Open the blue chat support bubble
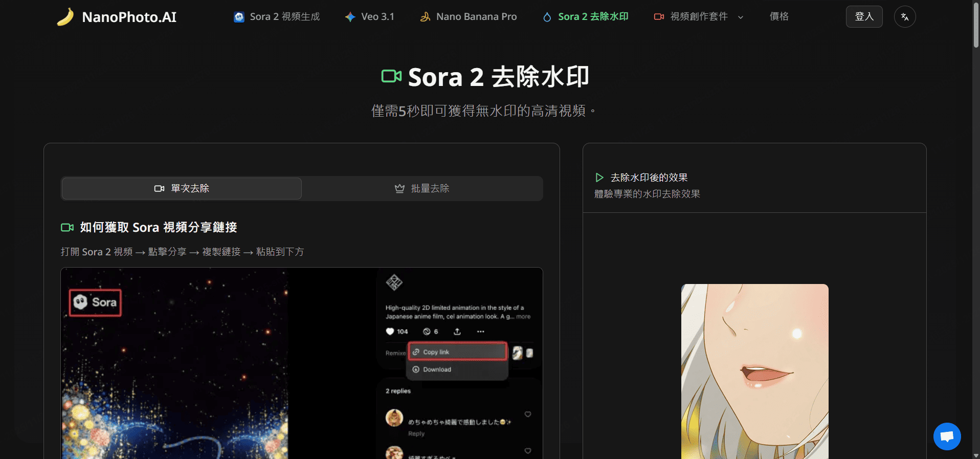This screenshot has width=980, height=459. pos(947,436)
